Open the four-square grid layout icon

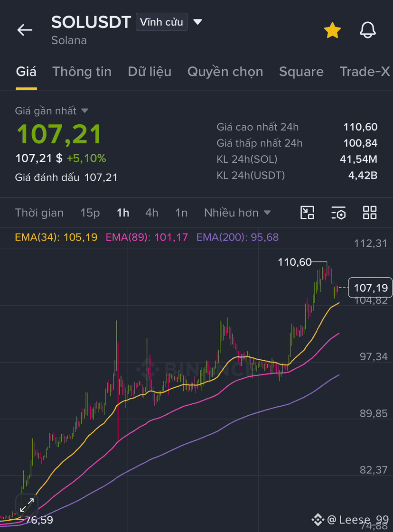tap(370, 213)
